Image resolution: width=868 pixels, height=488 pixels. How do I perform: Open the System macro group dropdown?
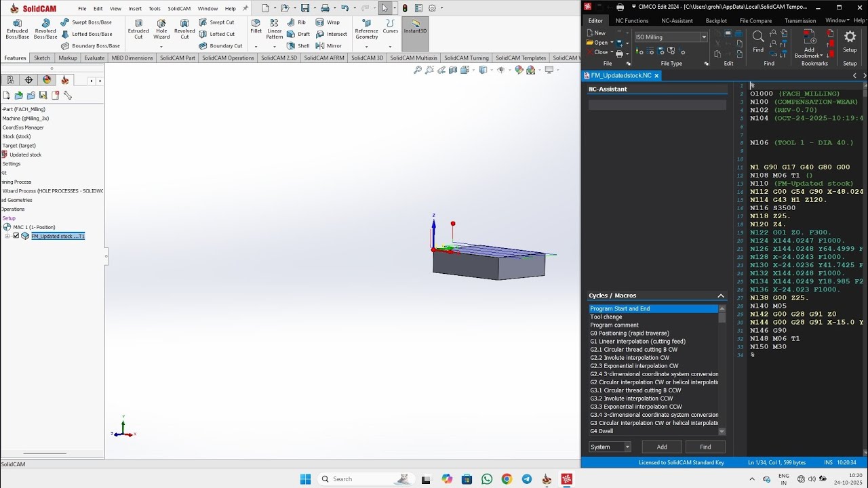pyautogui.click(x=627, y=447)
